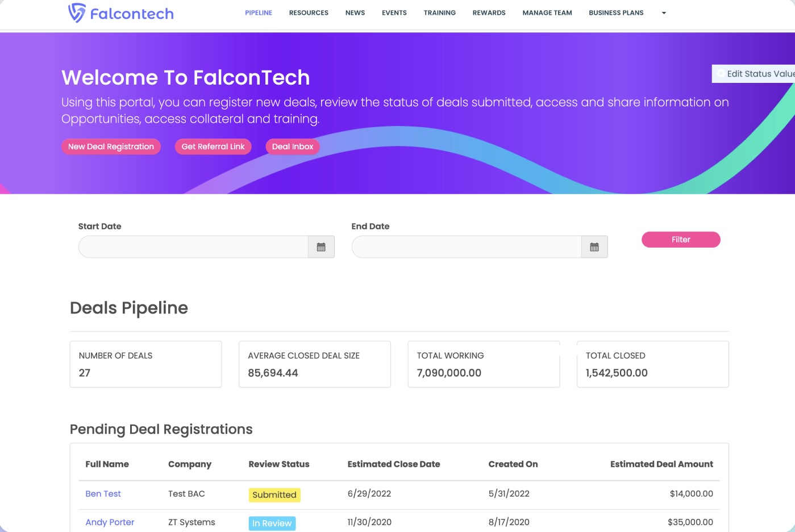This screenshot has width=795, height=532.
Task: Open the Deal Inbox
Action: coord(293,146)
